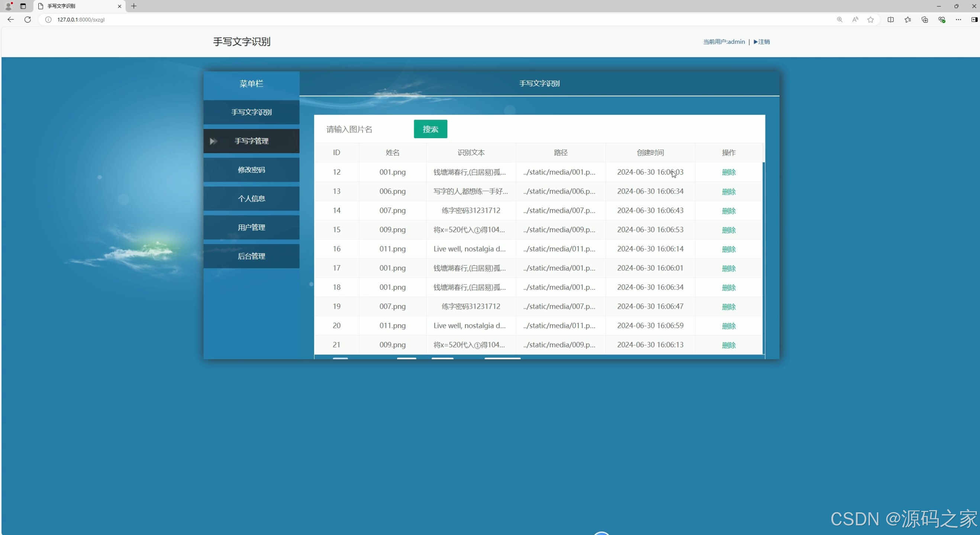Open 用户管理 in the sidebar
Image resolution: width=980 pixels, height=535 pixels.
(251, 227)
